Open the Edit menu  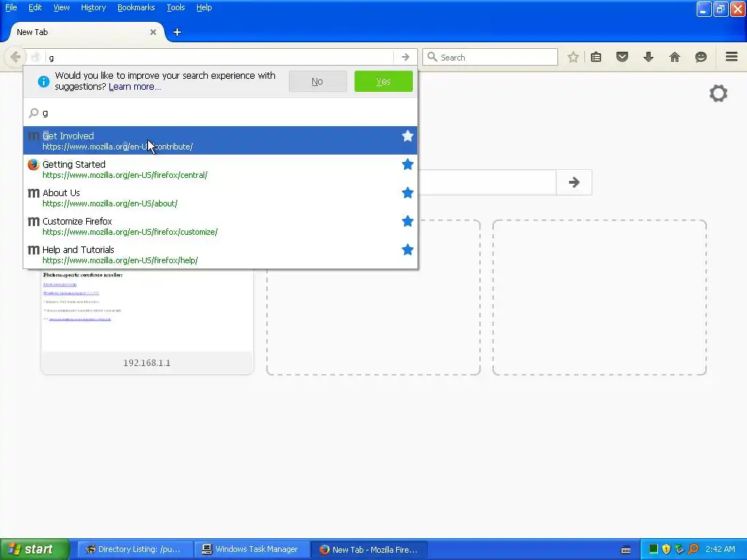[35, 7]
